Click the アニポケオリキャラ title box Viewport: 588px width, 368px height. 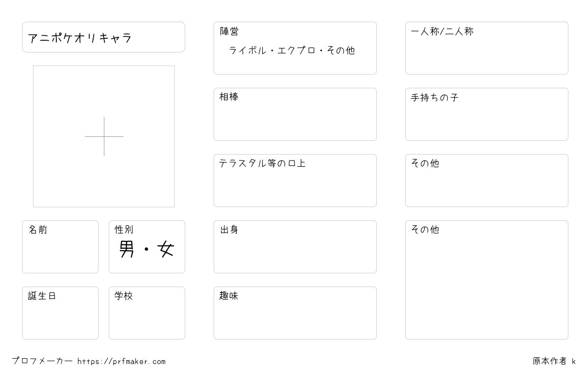tap(103, 37)
